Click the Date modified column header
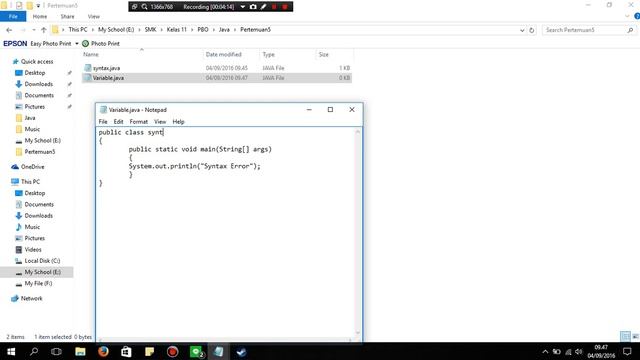The image size is (640, 360). tap(223, 54)
